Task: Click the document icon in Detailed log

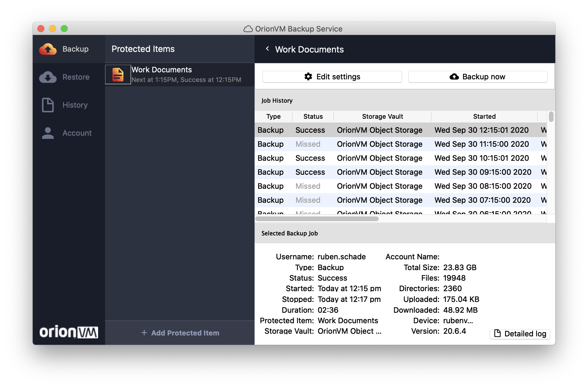Action: click(x=497, y=333)
